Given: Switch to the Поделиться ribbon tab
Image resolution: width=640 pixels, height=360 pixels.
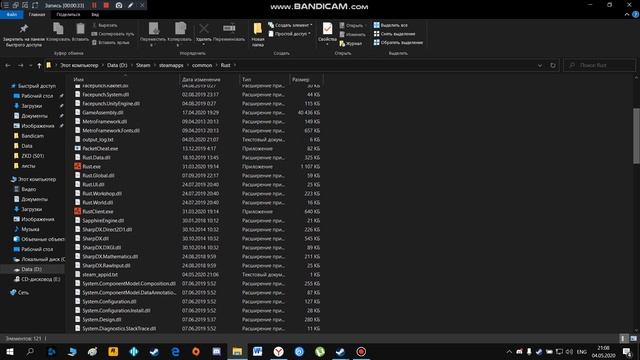Looking at the screenshot, I should click(68, 15).
